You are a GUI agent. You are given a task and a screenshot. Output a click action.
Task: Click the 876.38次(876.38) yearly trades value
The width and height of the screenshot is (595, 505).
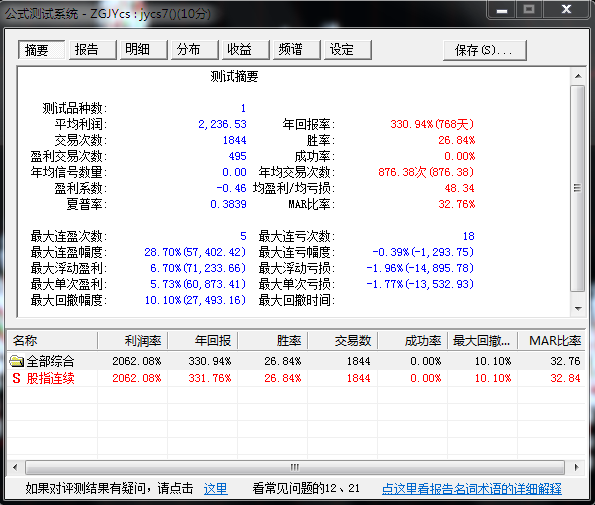coord(426,172)
